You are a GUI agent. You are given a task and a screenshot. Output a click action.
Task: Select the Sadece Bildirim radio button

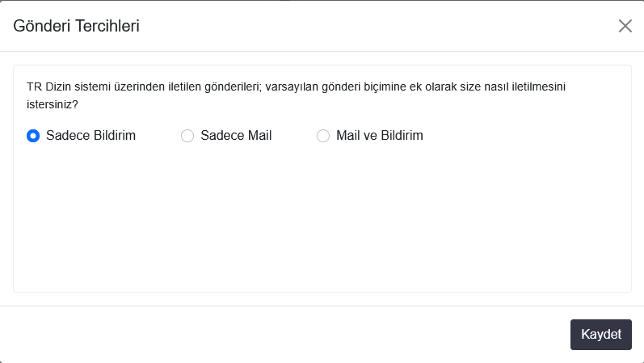pyautogui.click(x=33, y=136)
